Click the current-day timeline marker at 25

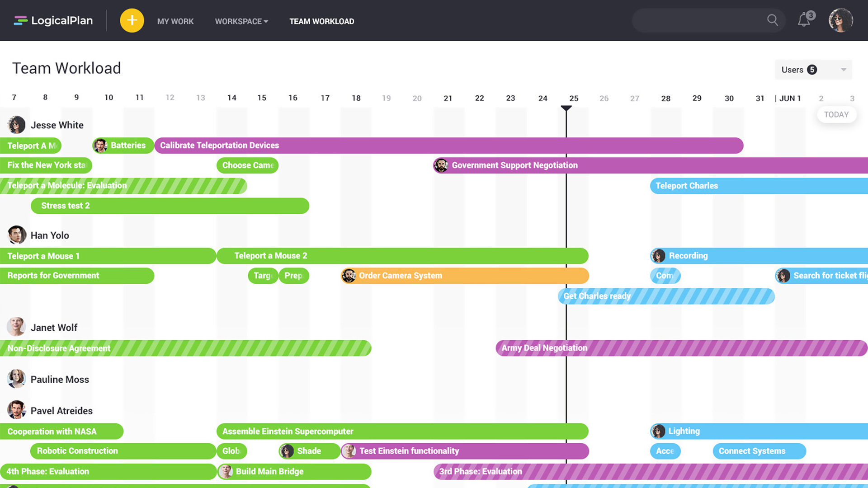coord(566,108)
